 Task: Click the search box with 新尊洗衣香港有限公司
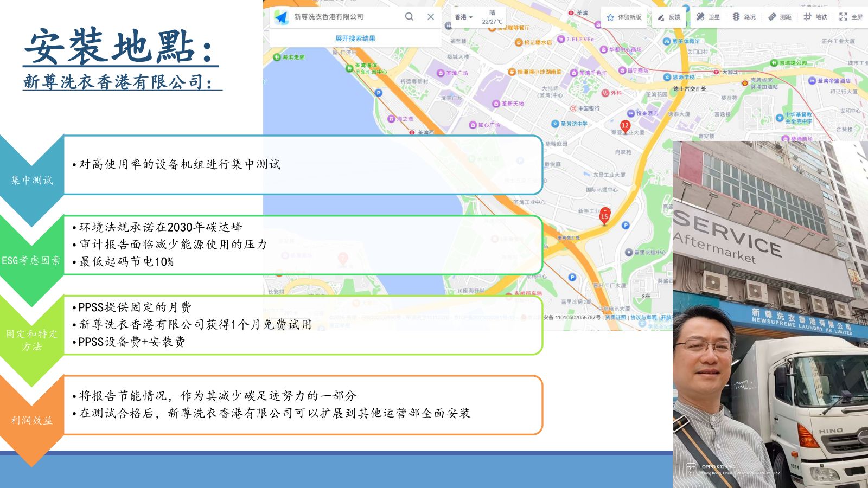[347, 17]
